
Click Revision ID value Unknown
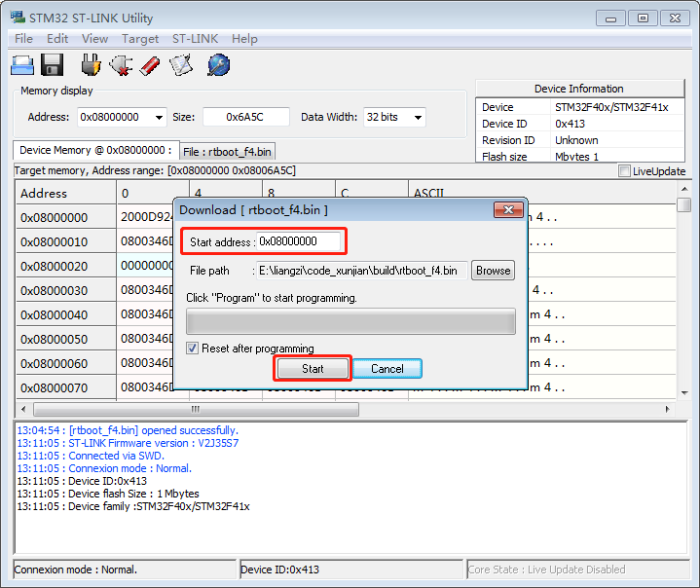pos(576,140)
